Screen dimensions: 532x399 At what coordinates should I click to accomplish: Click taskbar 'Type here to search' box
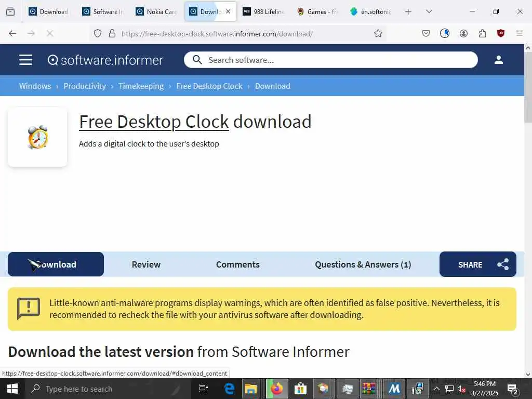[x=108, y=389]
